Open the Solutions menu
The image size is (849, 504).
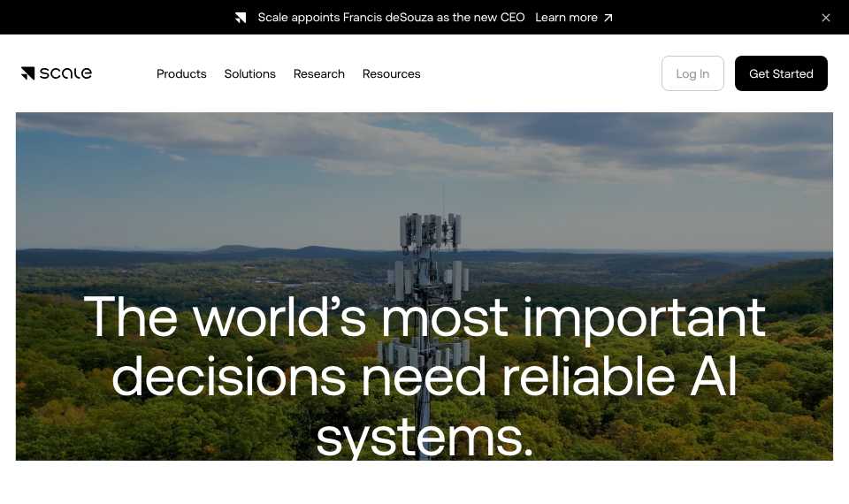pyautogui.click(x=249, y=73)
